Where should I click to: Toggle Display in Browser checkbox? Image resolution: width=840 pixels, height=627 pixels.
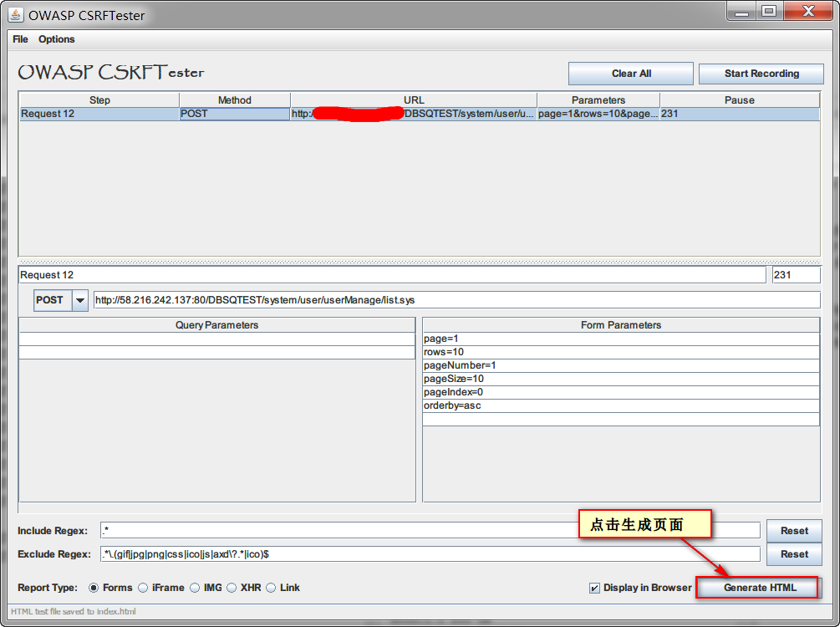(594, 588)
